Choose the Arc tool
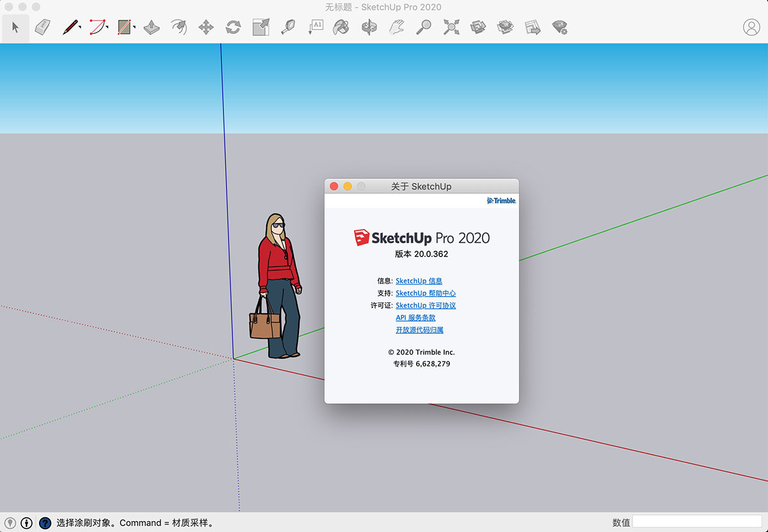768x532 pixels. pyautogui.click(x=97, y=27)
